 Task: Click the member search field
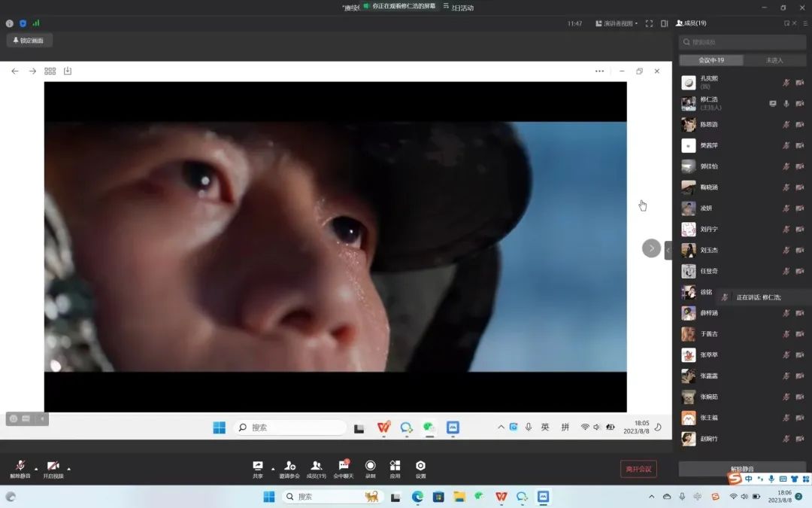[x=742, y=42]
